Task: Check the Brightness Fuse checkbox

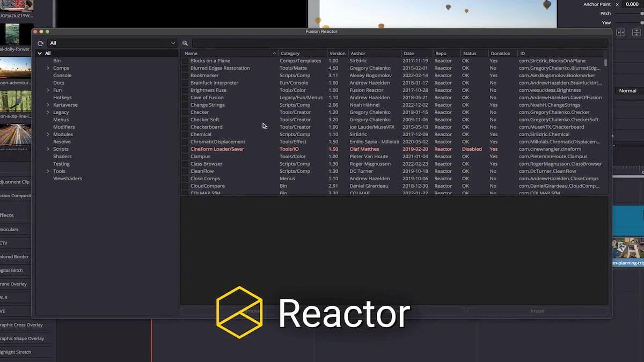Action: click(185, 90)
